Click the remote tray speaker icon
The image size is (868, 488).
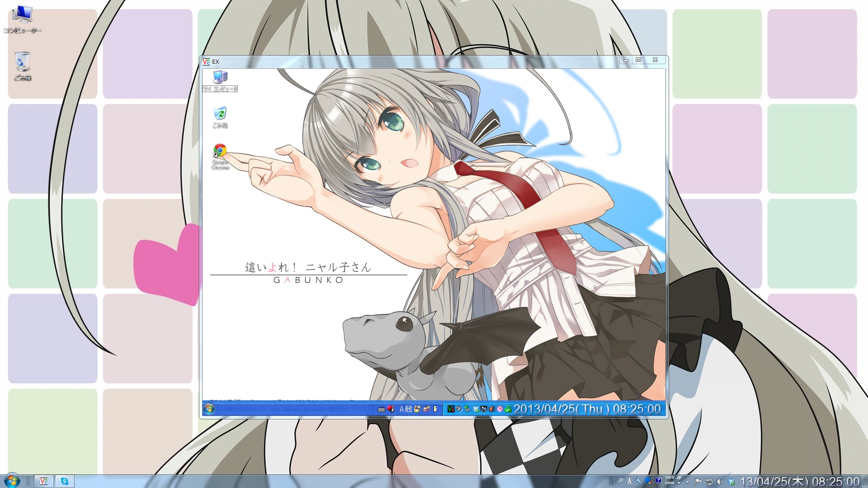(492, 409)
